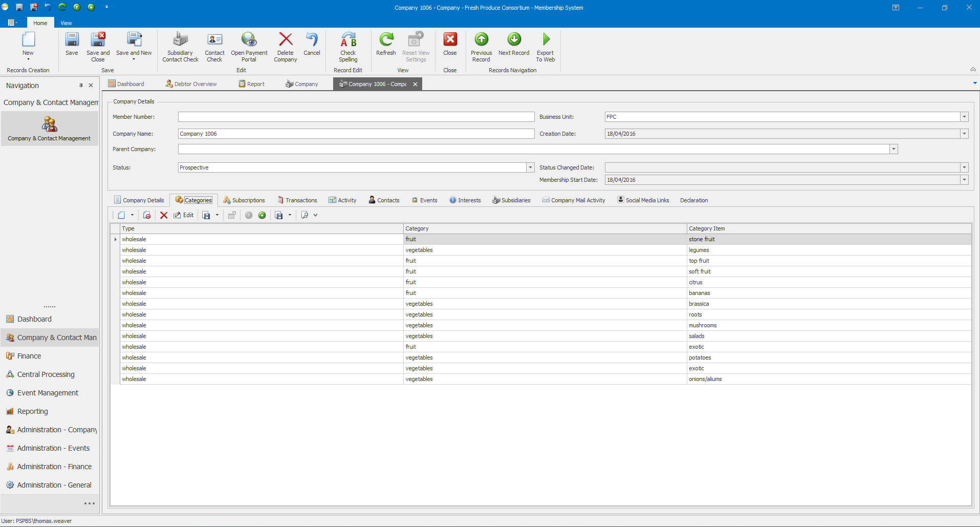Click the quick access green refresh icon
The height and width of the screenshot is (527, 980).
62,7
